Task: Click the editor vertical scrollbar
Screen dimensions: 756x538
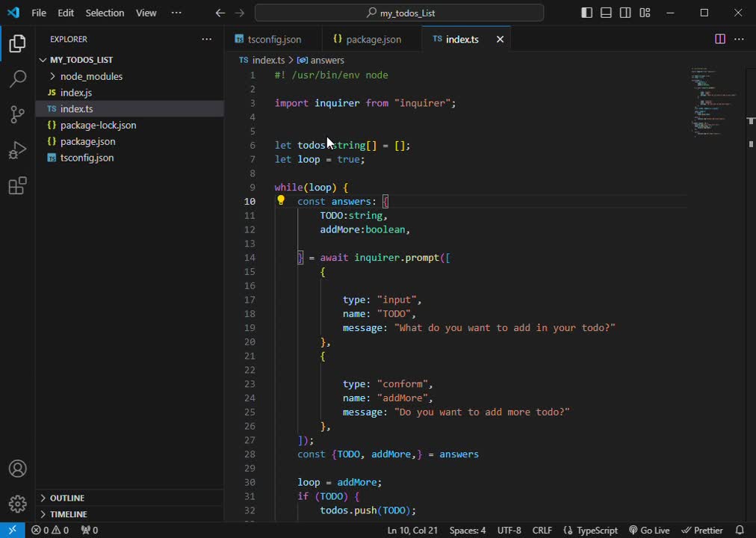Action: tap(751, 293)
